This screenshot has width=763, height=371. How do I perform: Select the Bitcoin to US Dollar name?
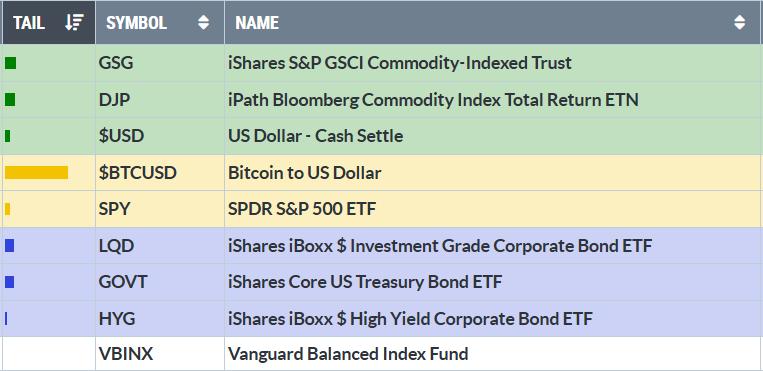coord(305,172)
